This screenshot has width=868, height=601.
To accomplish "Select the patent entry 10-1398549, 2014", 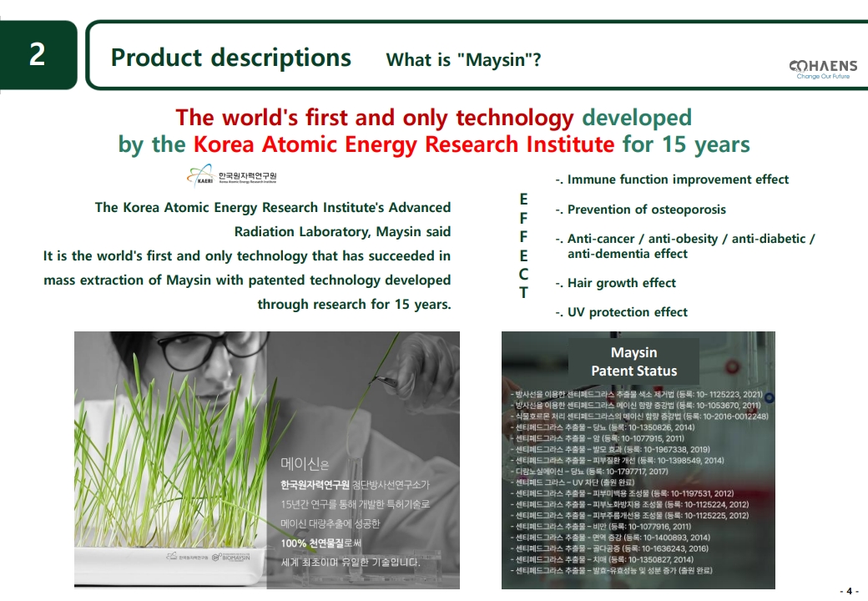I will (x=618, y=461).
